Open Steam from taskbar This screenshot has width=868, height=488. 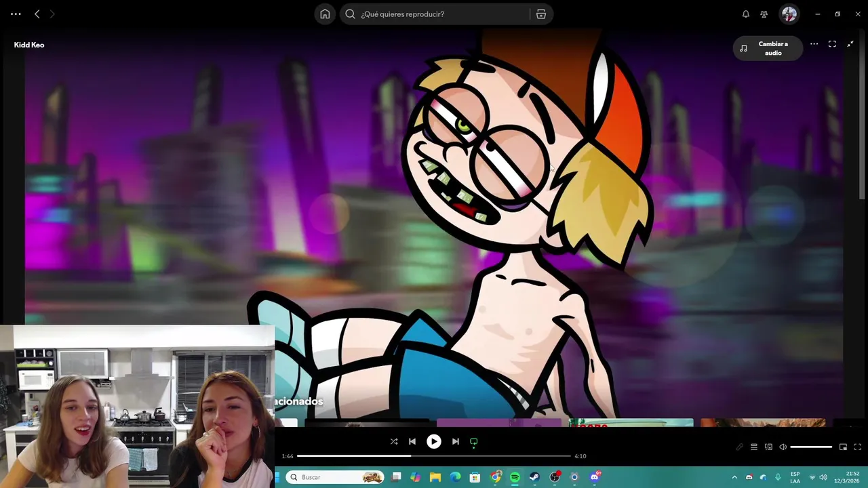[534, 477]
